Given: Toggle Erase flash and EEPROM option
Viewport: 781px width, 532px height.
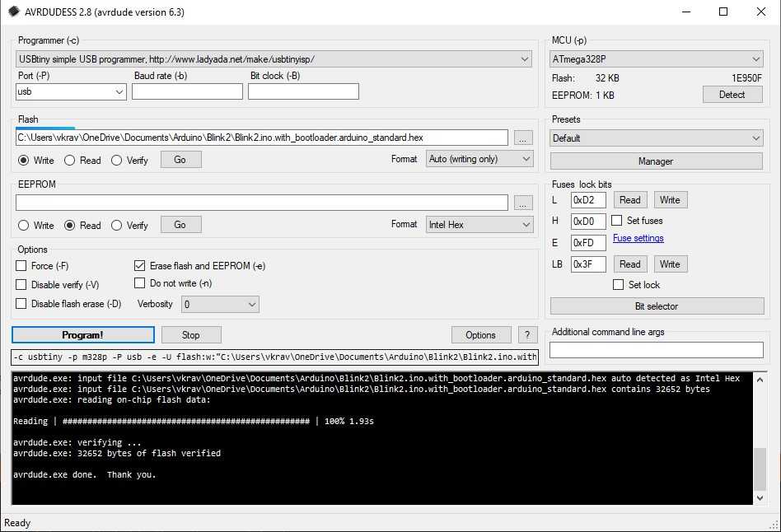Looking at the screenshot, I should point(139,266).
